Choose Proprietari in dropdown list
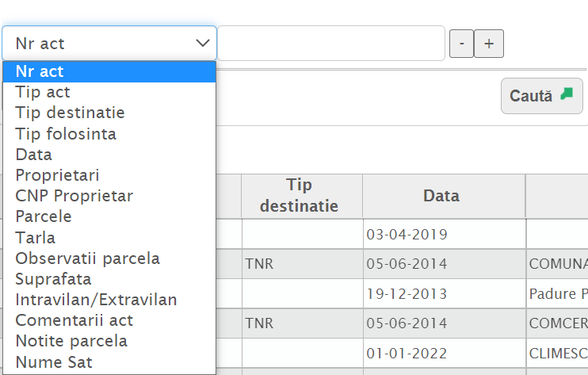 pyautogui.click(x=109, y=175)
